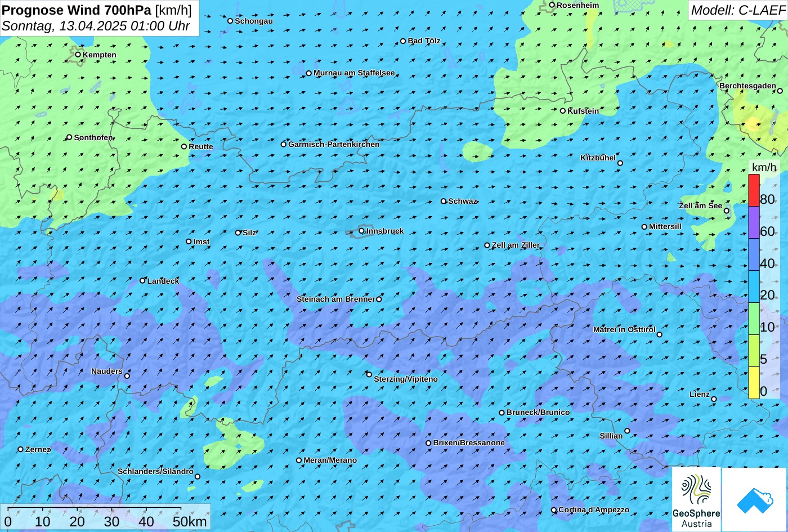Click the Bruneck/Brunico marker circle
788x532 pixels.
point(502,413)
